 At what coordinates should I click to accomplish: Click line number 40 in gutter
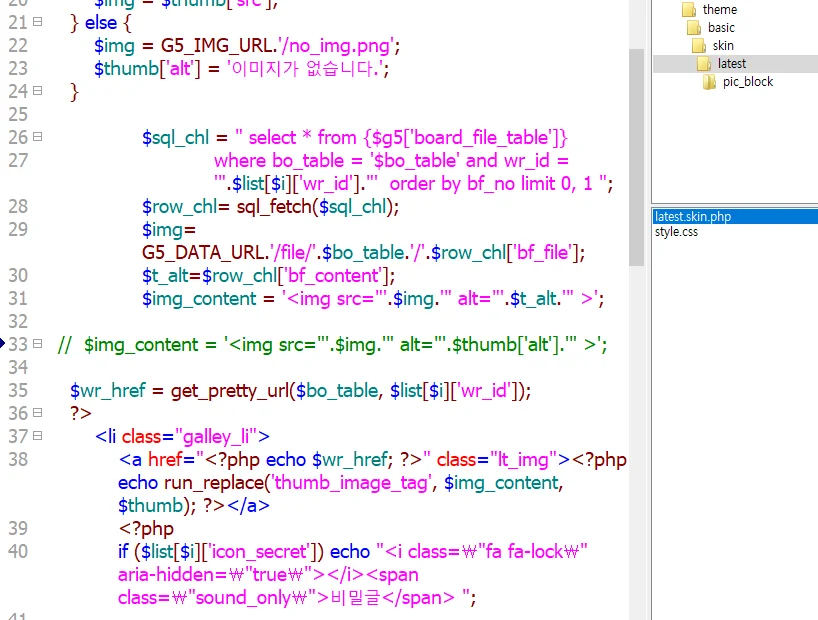pyautogui.click(x=18, y=551)
